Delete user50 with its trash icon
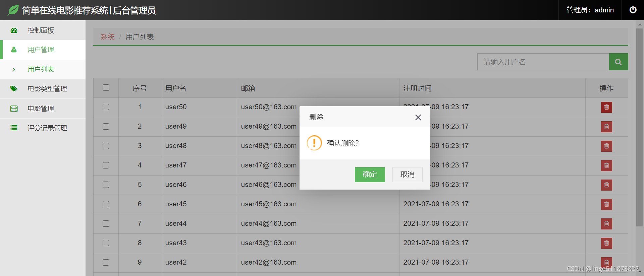 click(606, 107)
